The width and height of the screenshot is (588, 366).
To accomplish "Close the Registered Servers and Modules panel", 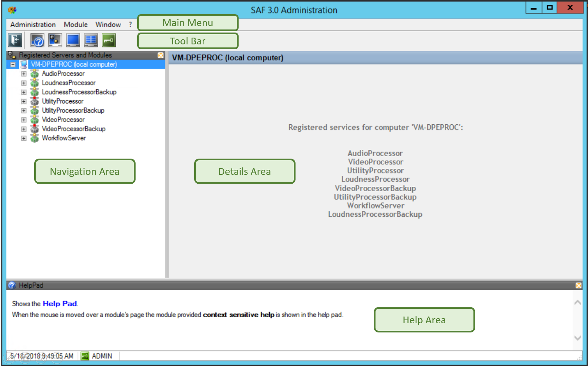I will pos(161,55).
